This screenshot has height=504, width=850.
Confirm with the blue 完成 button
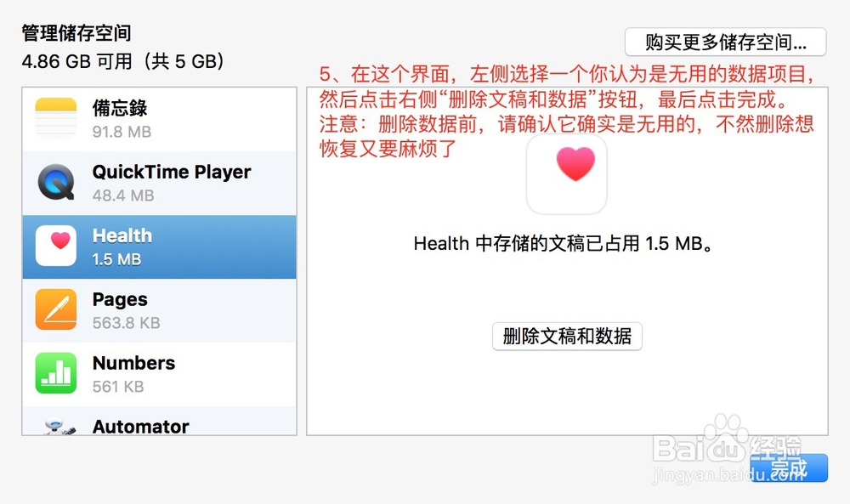tap(789, 467)
